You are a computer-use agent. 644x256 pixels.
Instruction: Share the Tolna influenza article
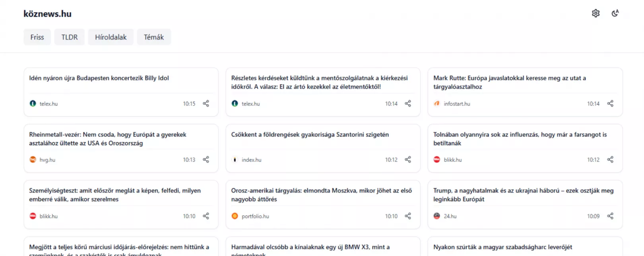[610, 160]
